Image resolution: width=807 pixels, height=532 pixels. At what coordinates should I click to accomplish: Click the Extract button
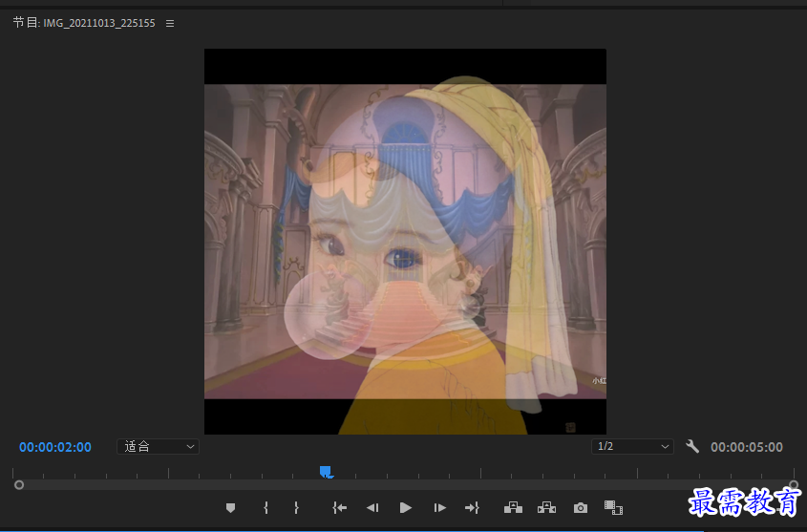pyautogui.click(x=546, y=508)
